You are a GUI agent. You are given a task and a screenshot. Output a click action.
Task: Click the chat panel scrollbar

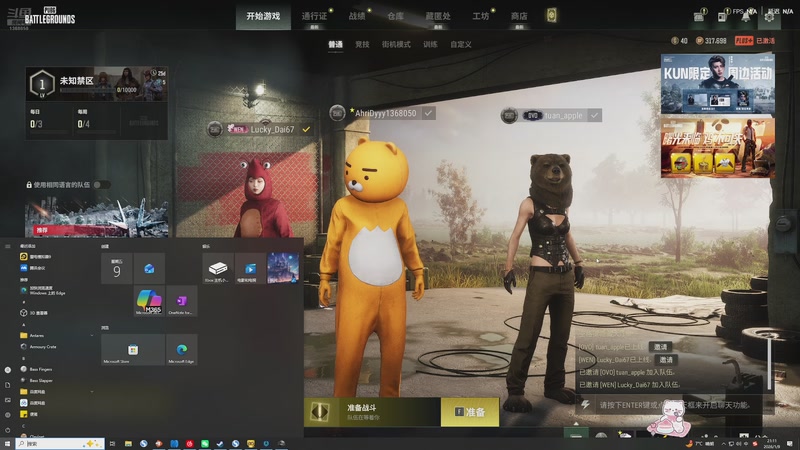point(770,363)
